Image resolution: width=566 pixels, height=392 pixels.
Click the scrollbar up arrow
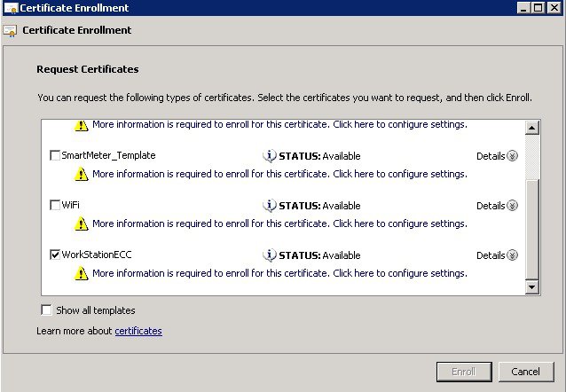[532, 128]
